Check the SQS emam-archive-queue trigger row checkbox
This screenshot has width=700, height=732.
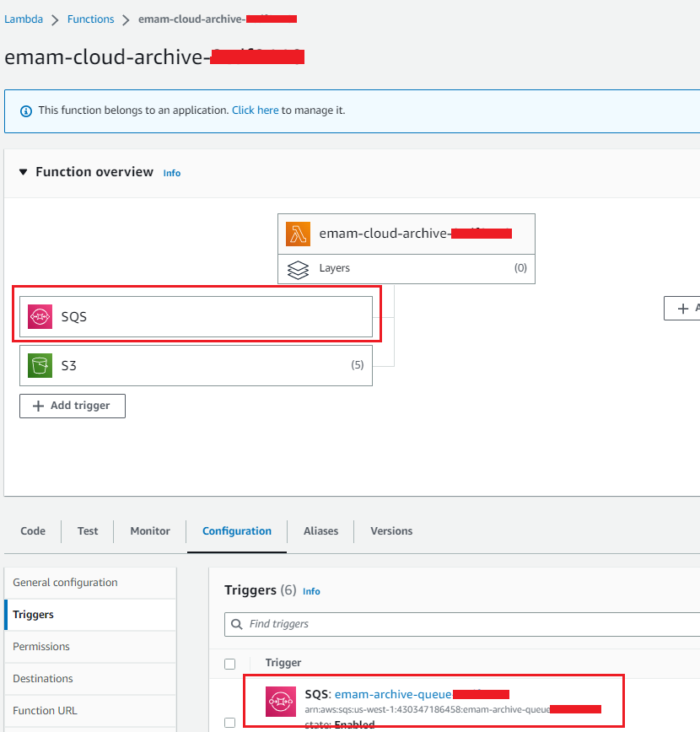[229, 723]
